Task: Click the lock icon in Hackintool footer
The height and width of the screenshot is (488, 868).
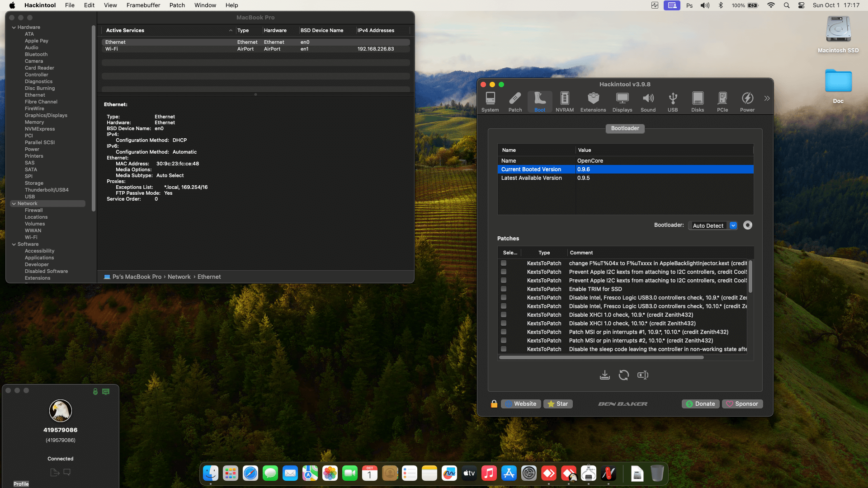Action: pyautogui.click(x=494, y=404)
